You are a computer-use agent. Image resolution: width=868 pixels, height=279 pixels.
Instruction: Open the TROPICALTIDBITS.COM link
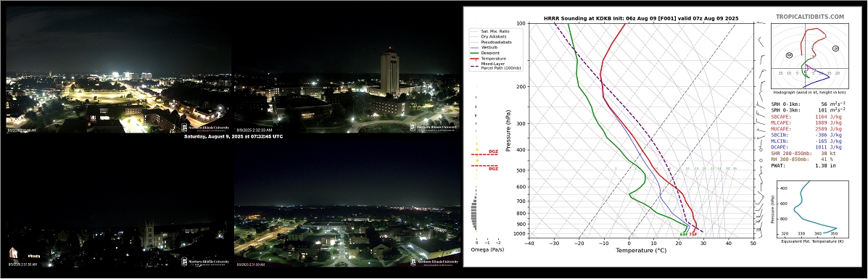[x=810, y=17]
